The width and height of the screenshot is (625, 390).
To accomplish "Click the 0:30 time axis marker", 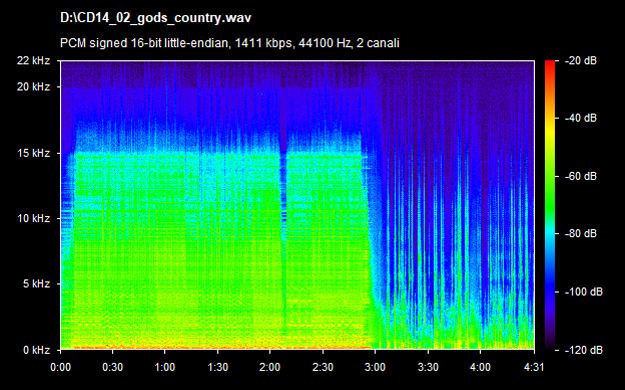I will click(x=112, y=367).
